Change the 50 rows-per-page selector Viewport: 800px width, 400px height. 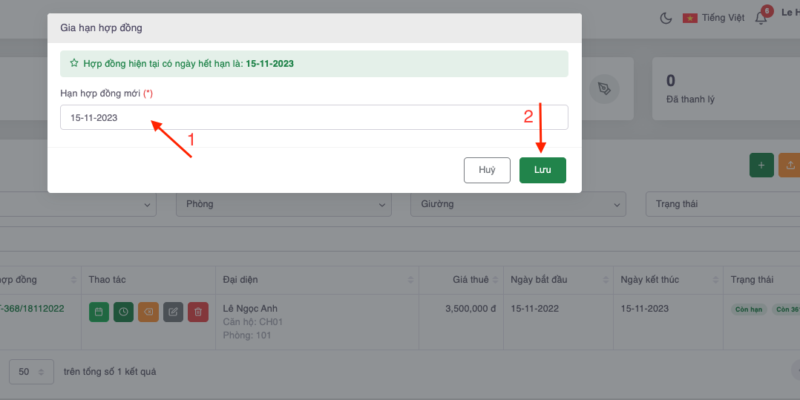[x=31, y=371]
